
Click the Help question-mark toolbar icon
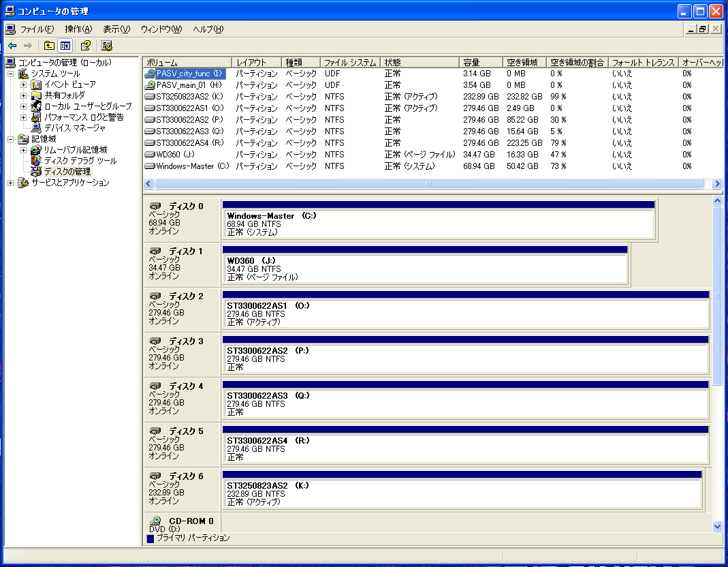(86, 46)
